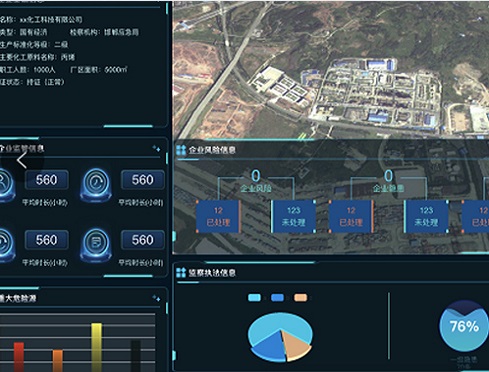Click the 76% circular gauge
This screenshot has width=489, height=372.
[x=464, y=326]
